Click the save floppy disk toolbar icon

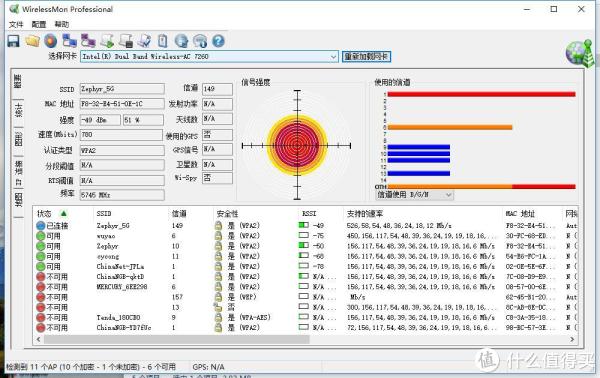pyautogui.click(x=13, y=41)
